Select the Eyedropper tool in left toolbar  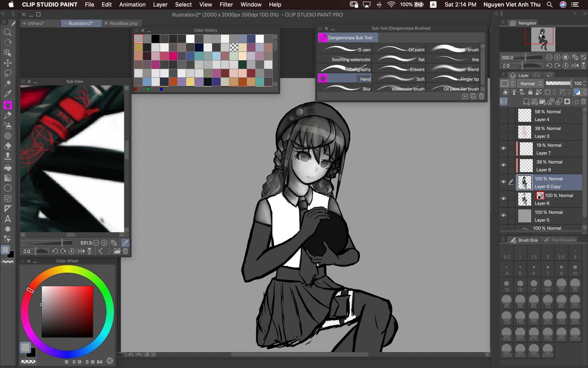click(x=8, y=94)
